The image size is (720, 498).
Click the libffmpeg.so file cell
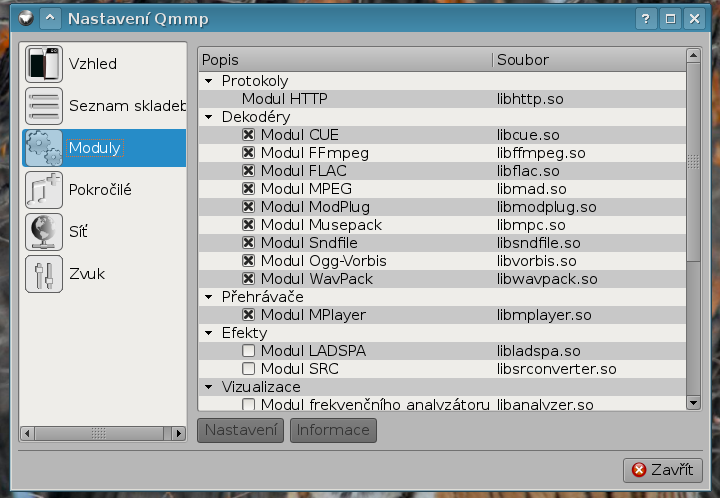pos(541,153)
